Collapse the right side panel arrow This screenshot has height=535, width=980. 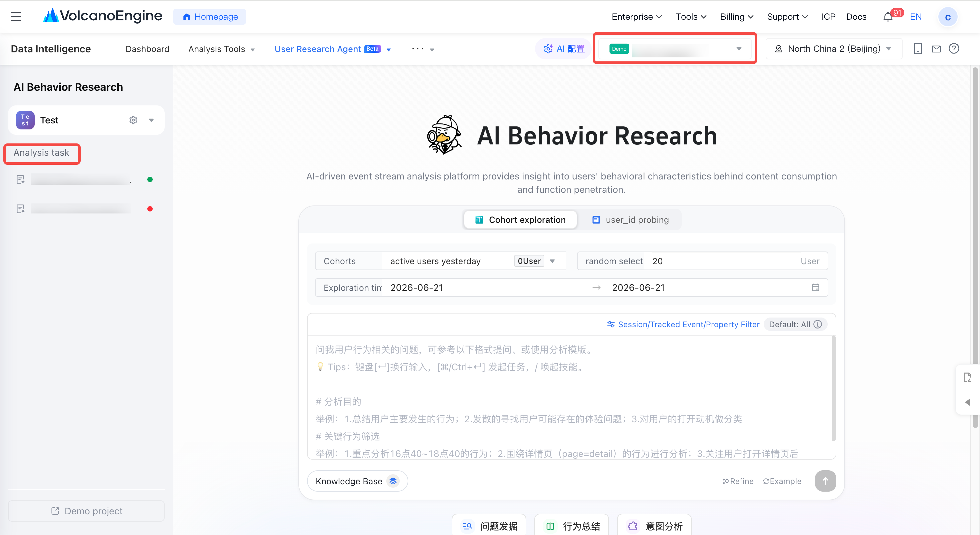click(967, 402)
